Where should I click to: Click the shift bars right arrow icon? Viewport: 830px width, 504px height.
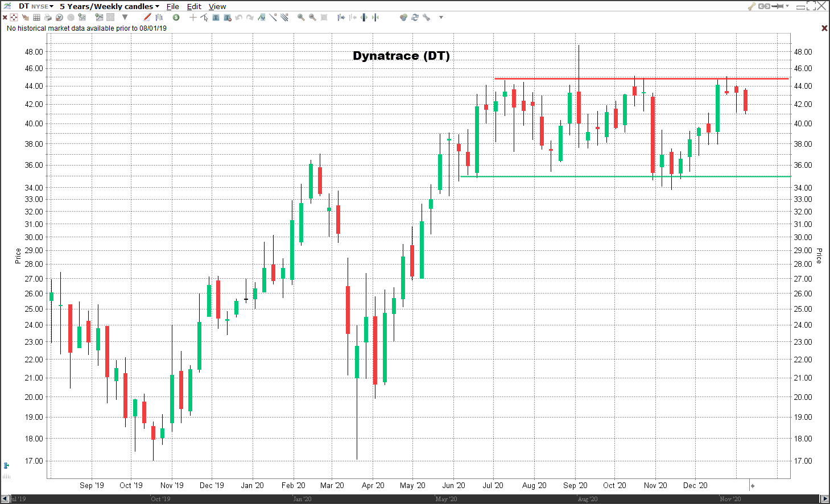pyautogui.click(x=341, y=18)
